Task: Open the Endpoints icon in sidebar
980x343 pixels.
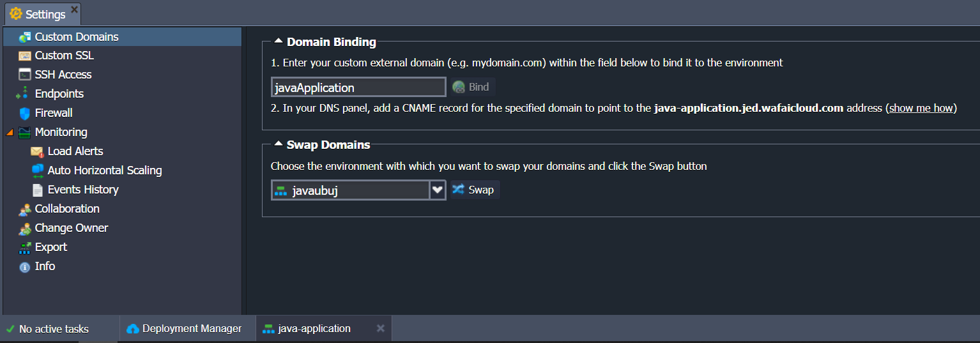Action: pyautogui.click(x=23, y=94)
